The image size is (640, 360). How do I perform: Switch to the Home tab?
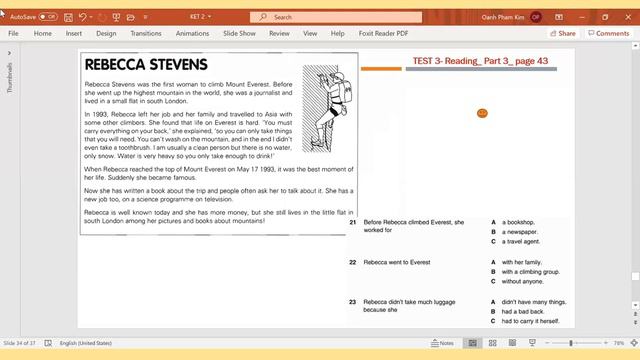[x=42, y=33]
